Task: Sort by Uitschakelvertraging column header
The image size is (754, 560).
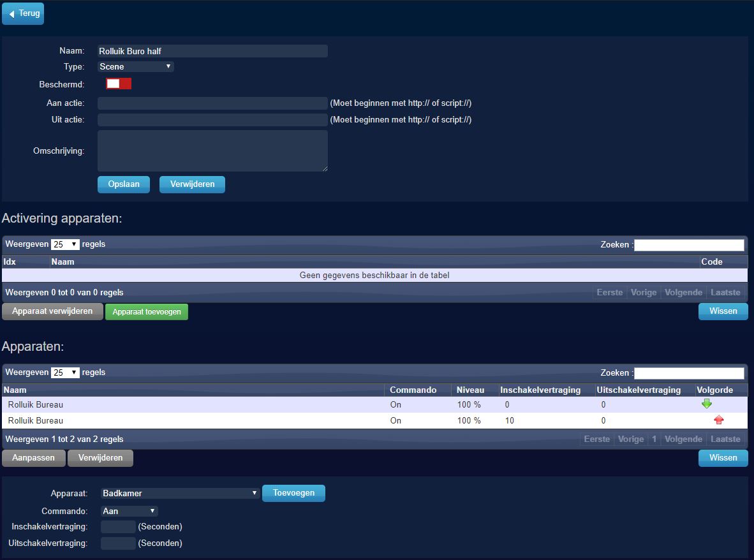Action: click(x=645, y=390)
